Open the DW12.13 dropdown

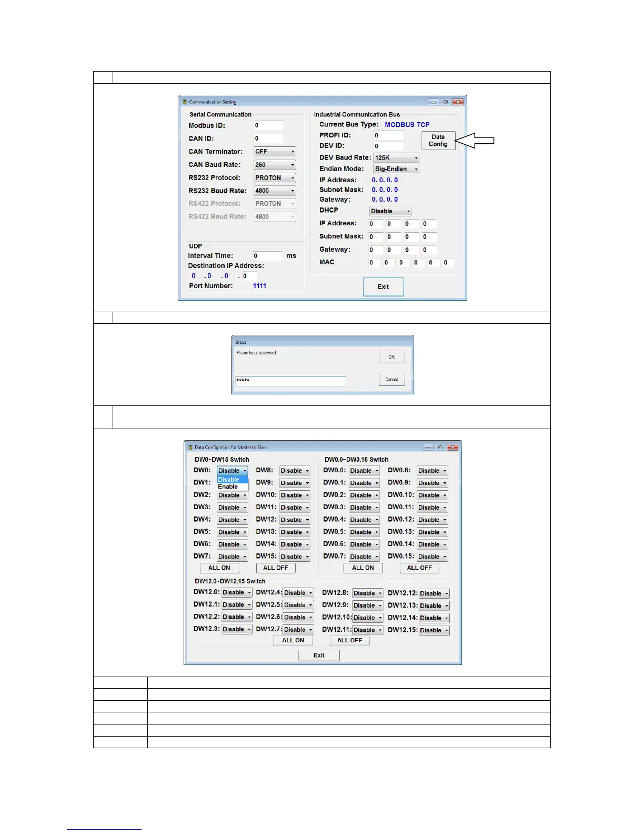[x=434, y=606]
